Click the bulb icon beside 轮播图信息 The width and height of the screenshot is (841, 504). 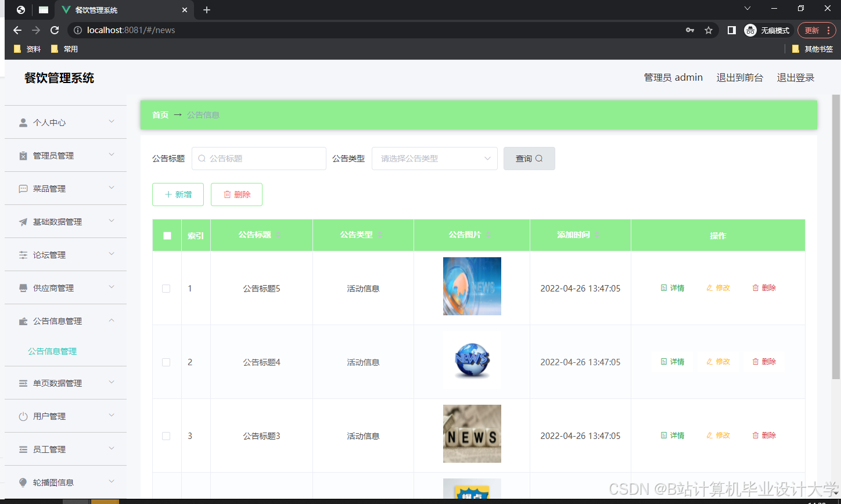pyautogui.click(x=23, y=483)
